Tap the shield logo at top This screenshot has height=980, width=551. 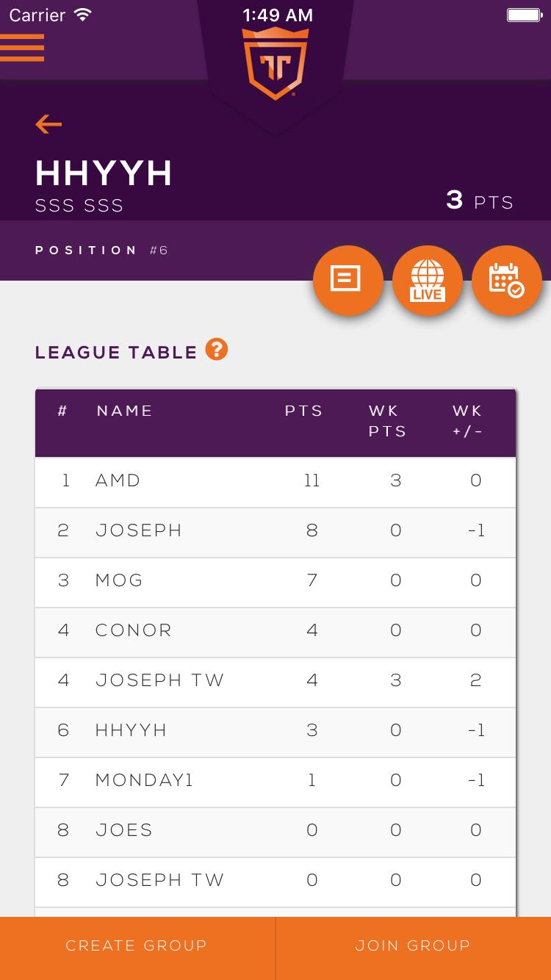275,64
